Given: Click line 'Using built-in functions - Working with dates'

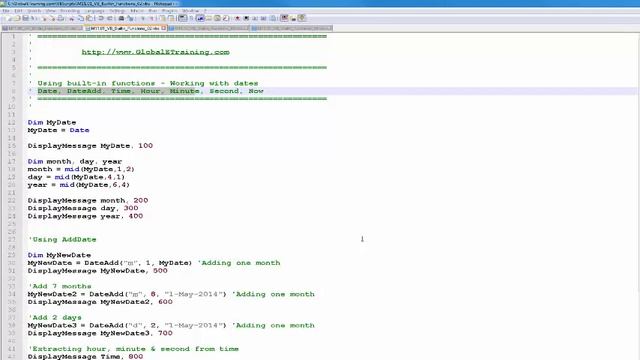Looking at the screenshot, I should pyautogui.click(x=147, y=83).
